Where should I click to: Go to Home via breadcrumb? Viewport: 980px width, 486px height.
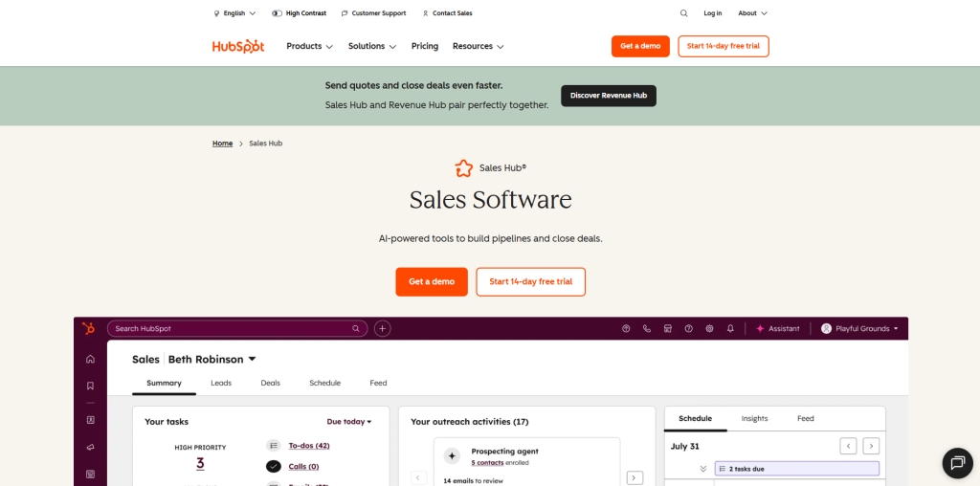222,144
